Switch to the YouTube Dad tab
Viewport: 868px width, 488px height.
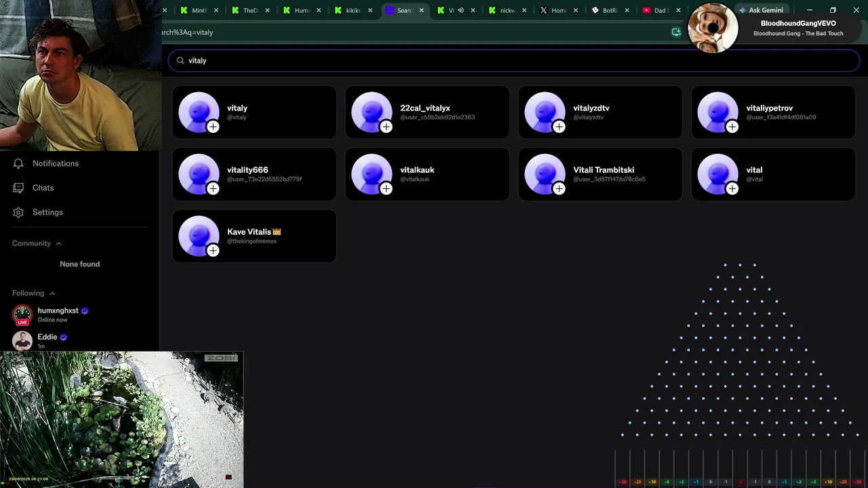click(x=659, y=10)
